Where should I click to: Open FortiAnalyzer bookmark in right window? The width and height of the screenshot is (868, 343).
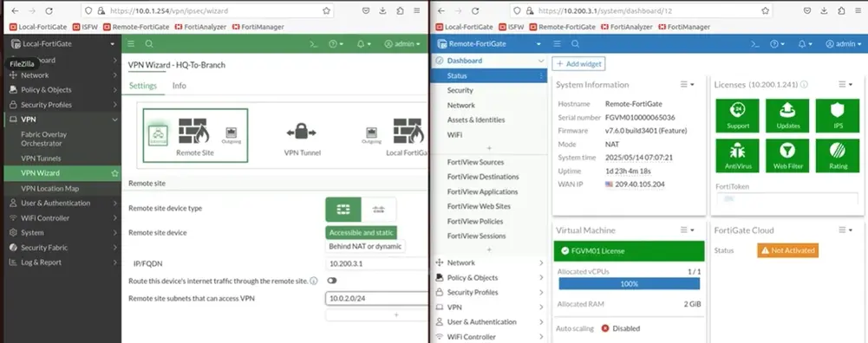pyautogui.click(x=627, y=27)
